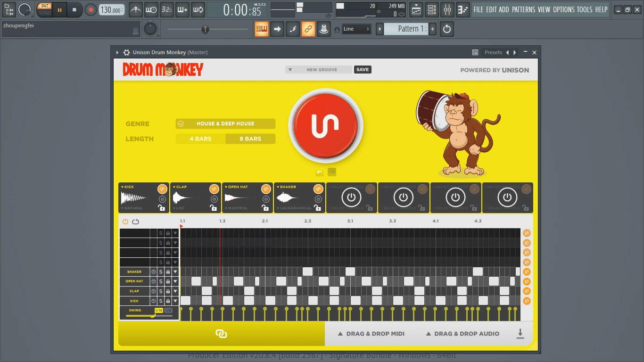
Task: Pause playback in FL Studio transport
Action: [x=59, y=9]
